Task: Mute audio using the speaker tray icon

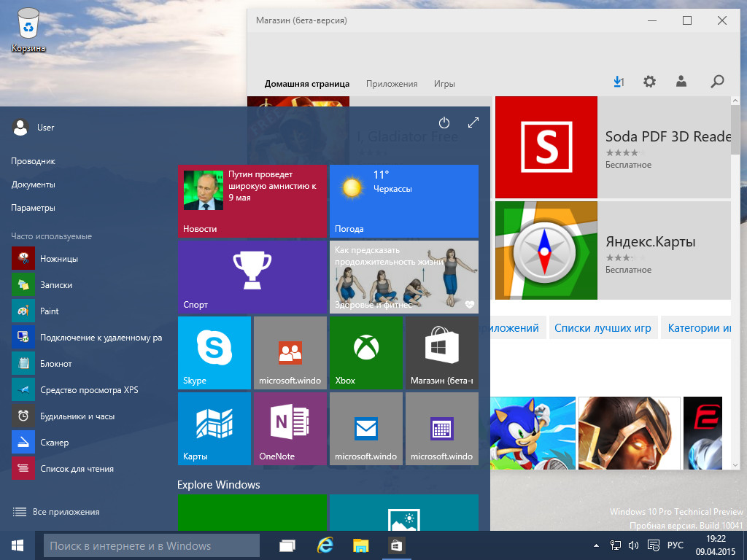Action: pos(632,545)
